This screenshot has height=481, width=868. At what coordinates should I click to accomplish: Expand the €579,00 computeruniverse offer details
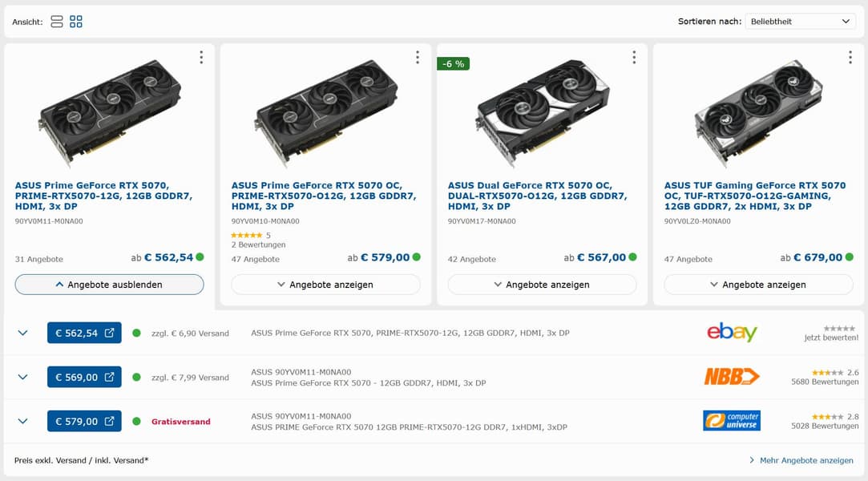coord(22,421)
